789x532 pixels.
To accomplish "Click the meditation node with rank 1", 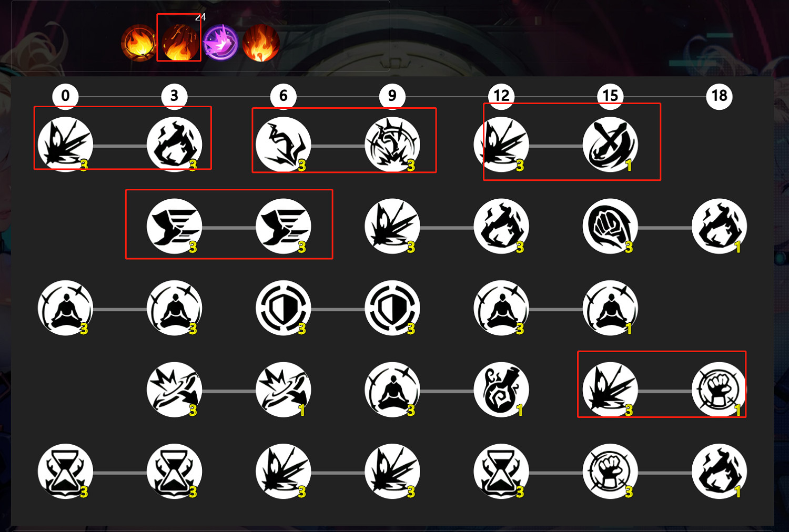I will [x=610, y=308].
